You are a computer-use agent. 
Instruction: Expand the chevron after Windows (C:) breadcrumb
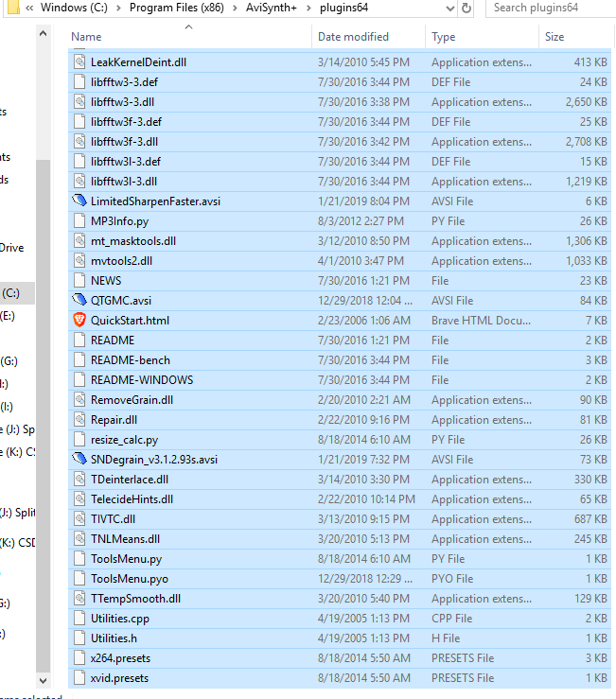pos(118,8)
